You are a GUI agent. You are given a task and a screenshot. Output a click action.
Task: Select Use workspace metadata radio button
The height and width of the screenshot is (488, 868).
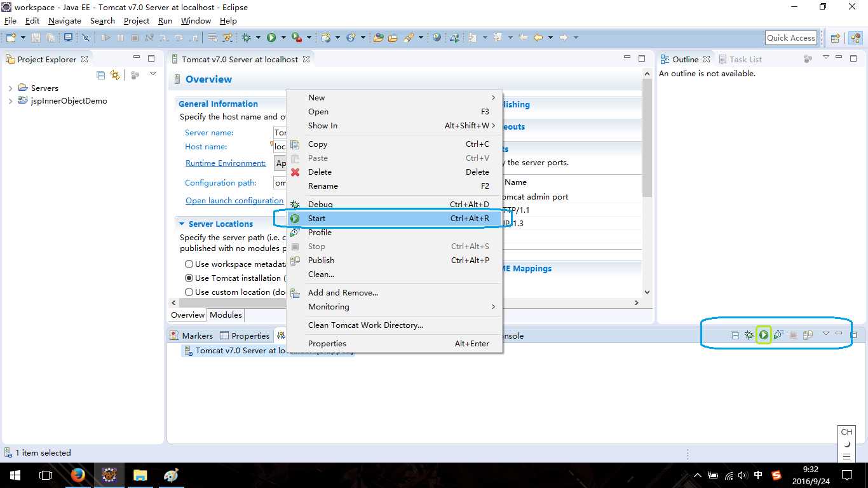pyautogui.click(x=189, y=264)
